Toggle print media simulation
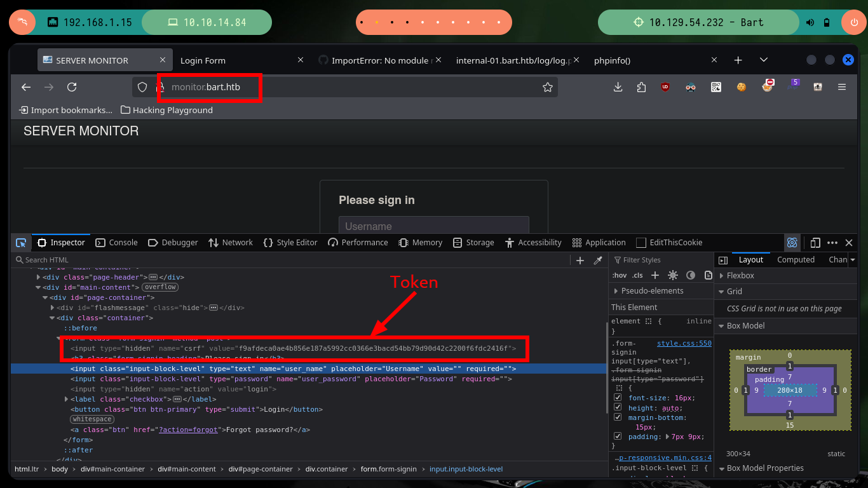The image size is (868, 488). coord(708,275)
